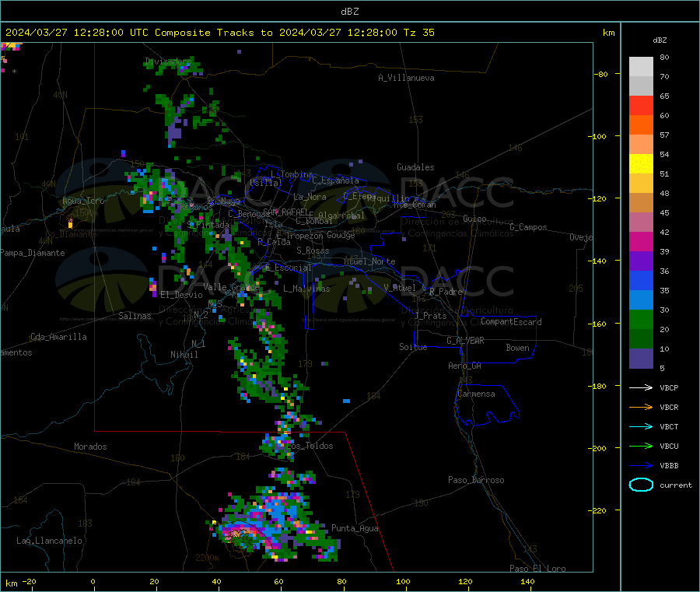Click the timestamp 'Composite Tracks' header line
The width and height of the screenshot is (700, 592).
(x=219, y=33)
